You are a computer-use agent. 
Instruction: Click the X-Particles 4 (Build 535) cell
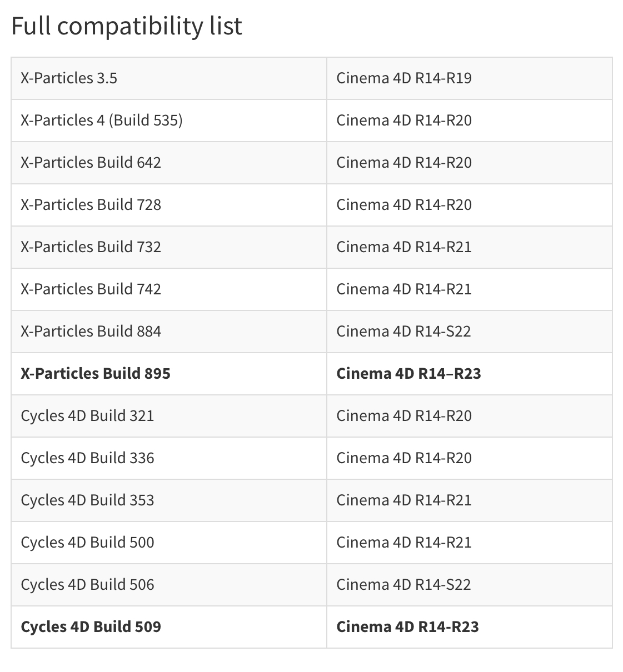coord(102,121)
